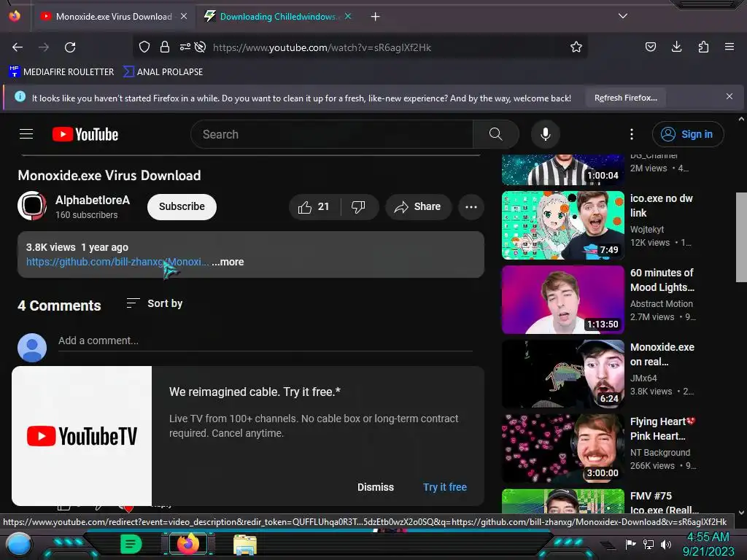Open the github.com/bill-zhanxg description link
747x560 pixels.
[117, 262]
